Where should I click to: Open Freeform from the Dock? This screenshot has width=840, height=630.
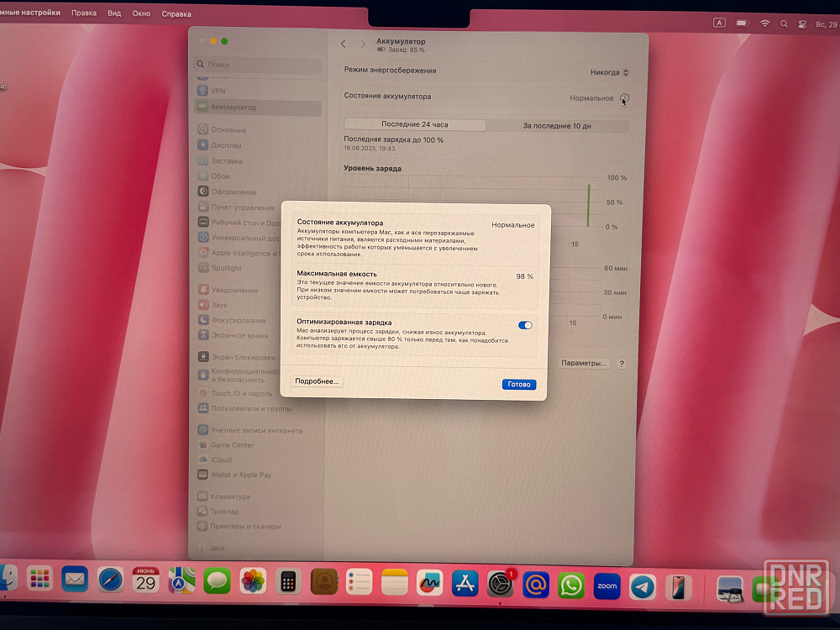(429, 584)
